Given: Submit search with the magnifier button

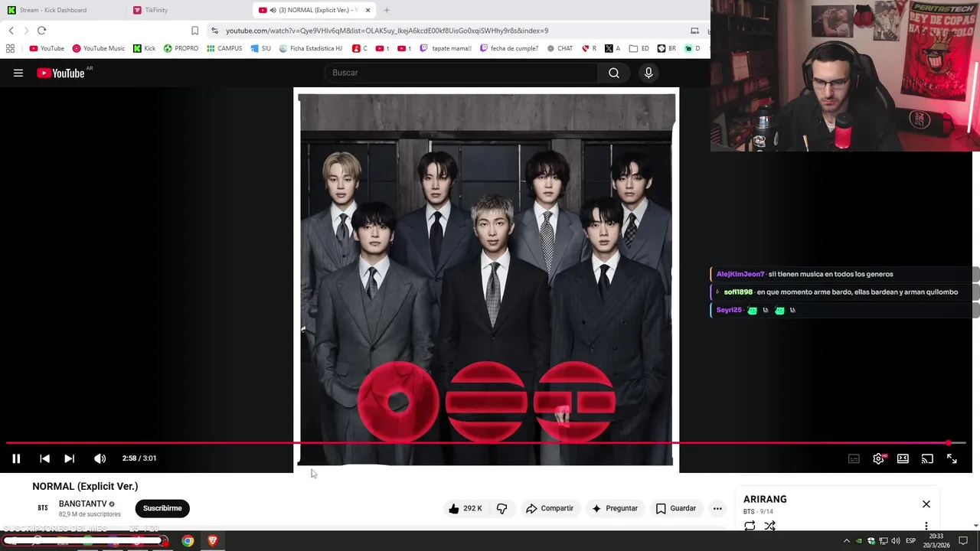Looking at the screenshot, I should (613, 73).
